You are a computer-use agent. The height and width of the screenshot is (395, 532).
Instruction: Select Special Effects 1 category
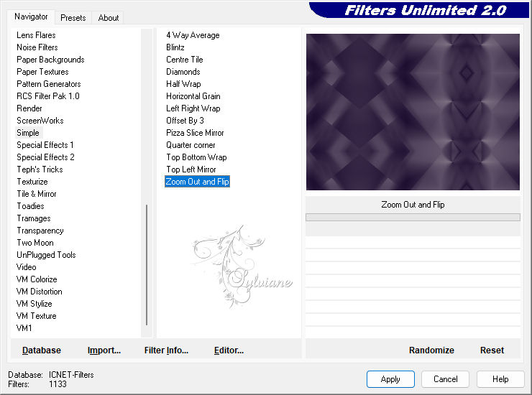[45, 145]
